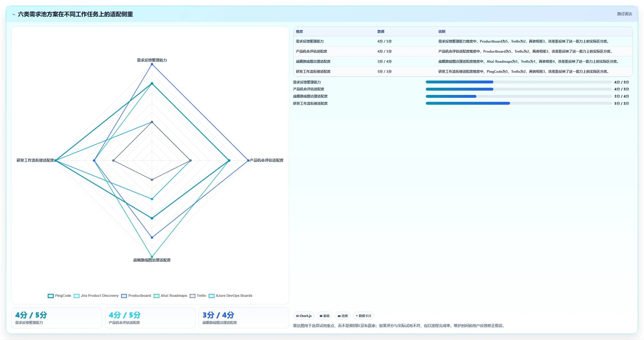Click radar axis label 研发工作流衔接适配度
This screenshot has height=340, width=644.
coord(35,160)
